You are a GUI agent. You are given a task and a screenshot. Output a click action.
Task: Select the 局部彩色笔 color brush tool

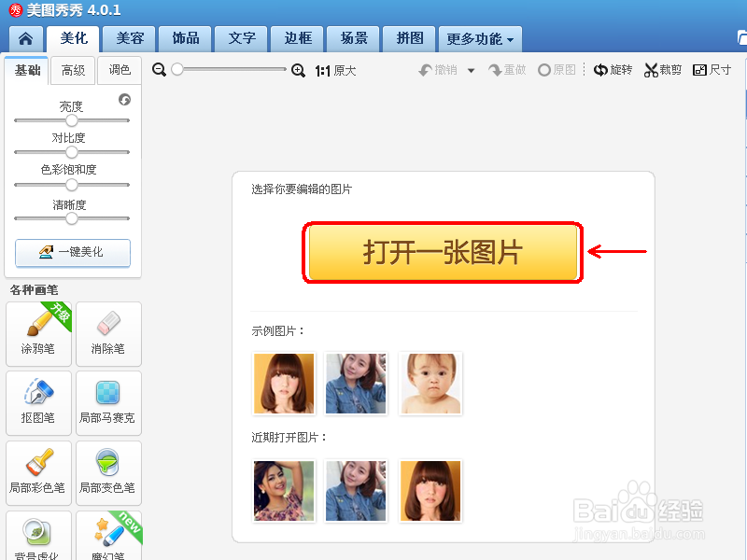point(38,473)
